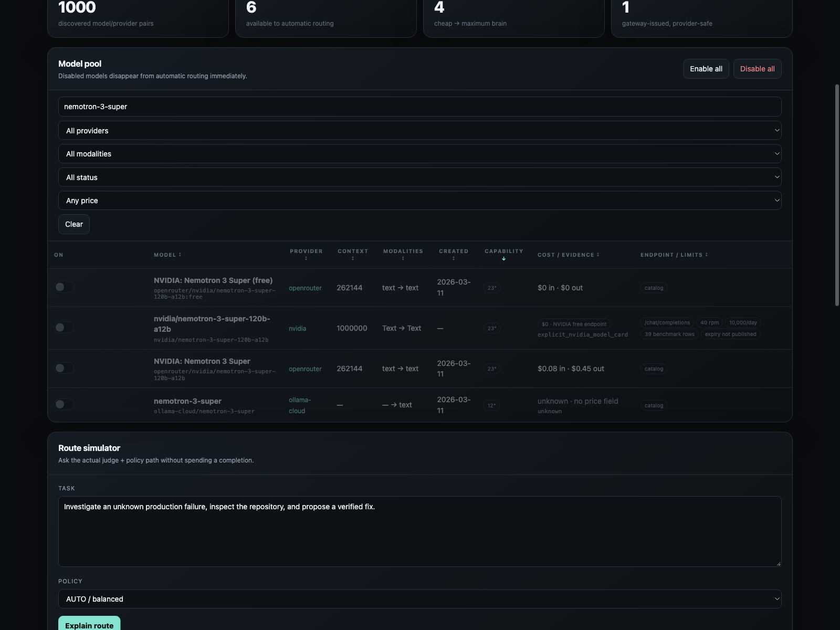Open the All providers dropdown
840x630 pixels.
point(419,131)
